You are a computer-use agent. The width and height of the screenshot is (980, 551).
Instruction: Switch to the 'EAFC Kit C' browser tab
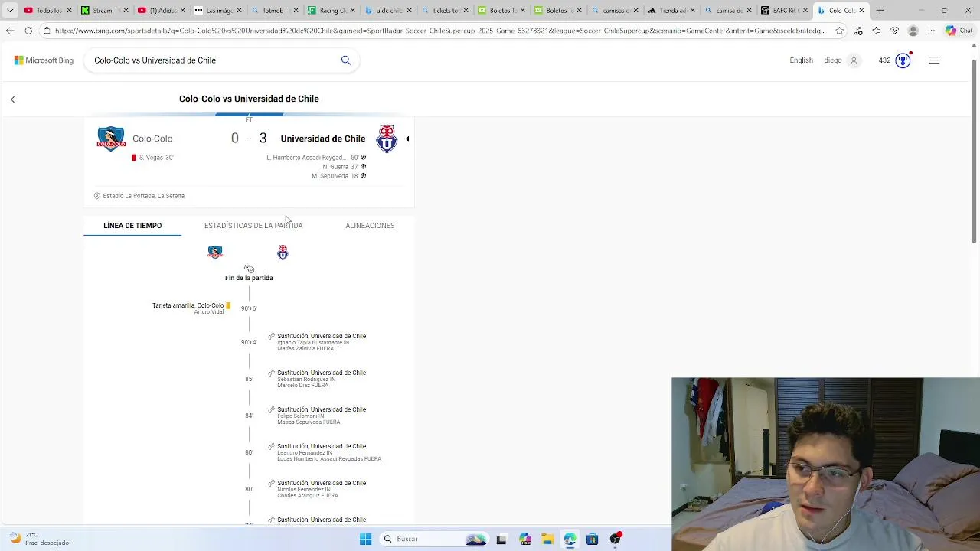point(786,11)
